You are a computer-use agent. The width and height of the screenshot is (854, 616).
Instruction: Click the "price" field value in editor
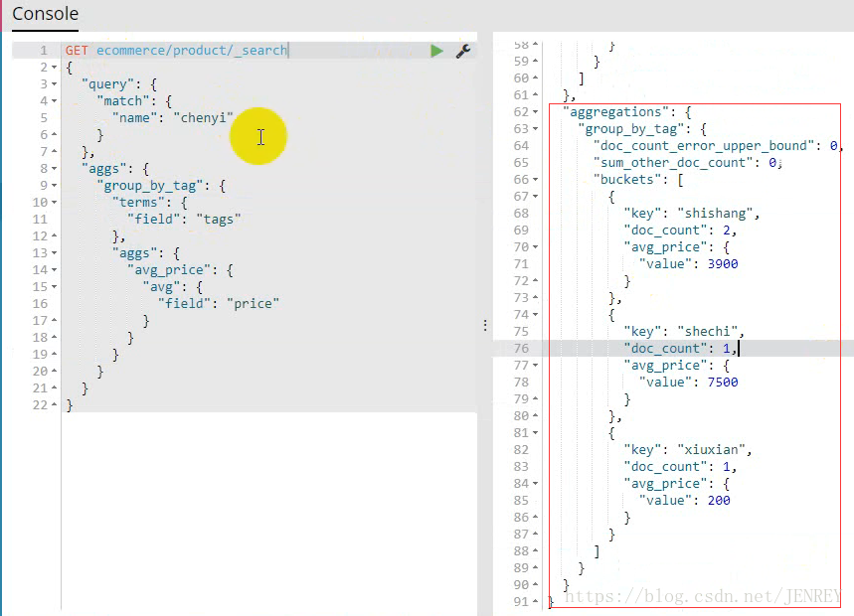pyautogui.click(x=253, y=303)
